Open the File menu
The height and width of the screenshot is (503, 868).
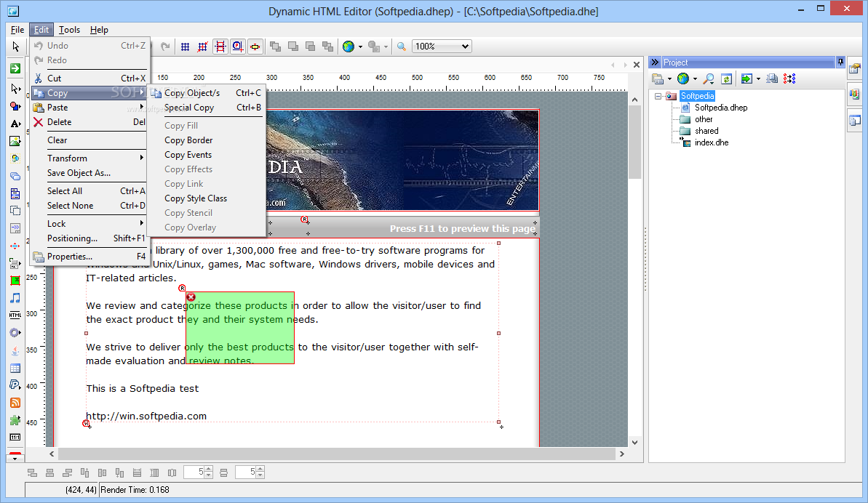point(17,30)
